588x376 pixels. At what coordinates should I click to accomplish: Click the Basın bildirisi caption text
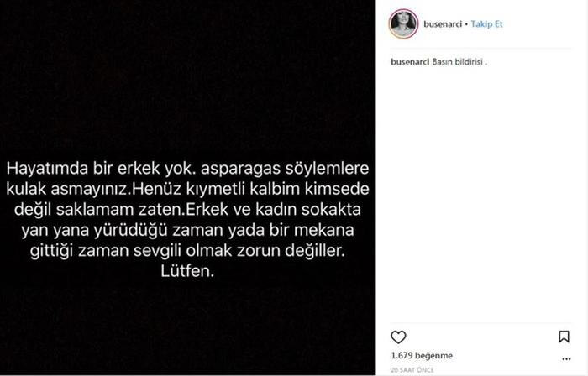(x=459, y=62)
